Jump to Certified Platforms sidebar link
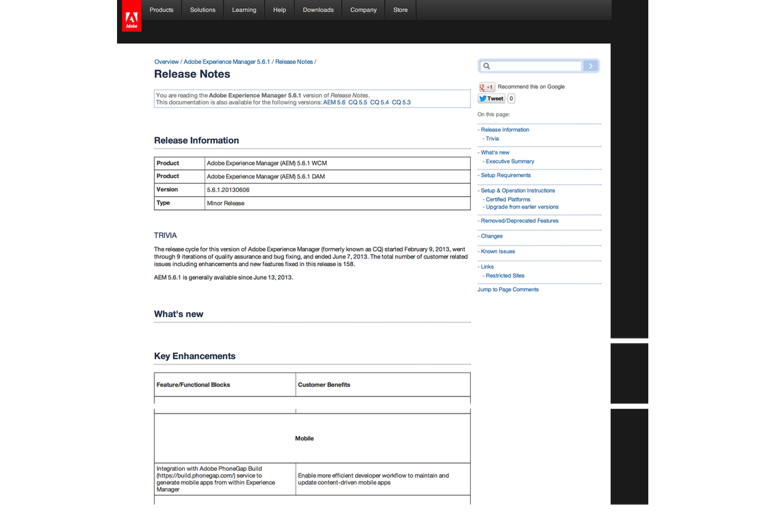Screen dimensions: 766x532 pyautogui.click(x=508, y=199)
